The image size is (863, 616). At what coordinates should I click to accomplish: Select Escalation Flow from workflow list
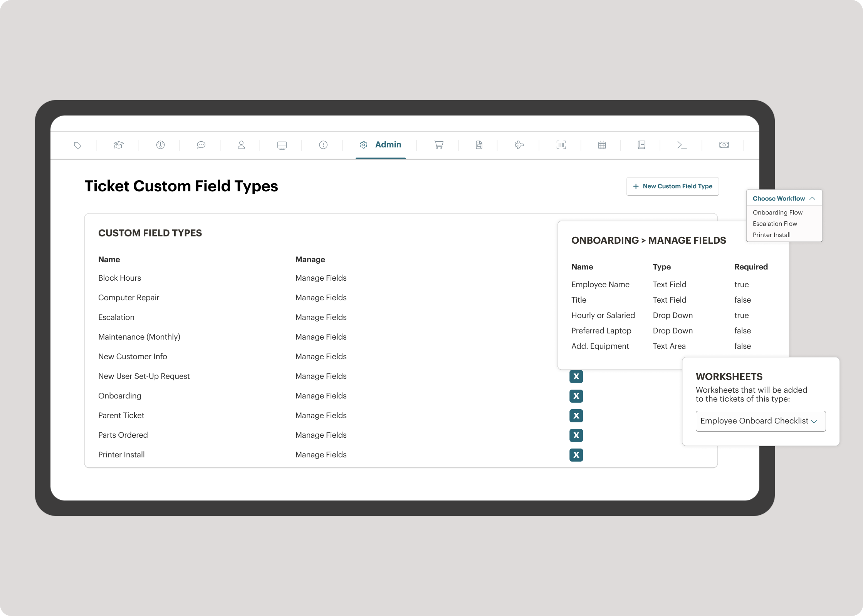coord(775,224)
